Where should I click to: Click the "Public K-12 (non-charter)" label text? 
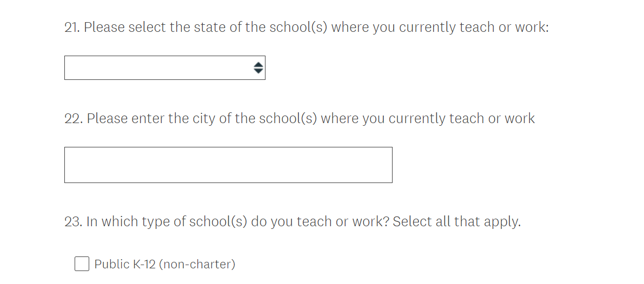(164, 264)
